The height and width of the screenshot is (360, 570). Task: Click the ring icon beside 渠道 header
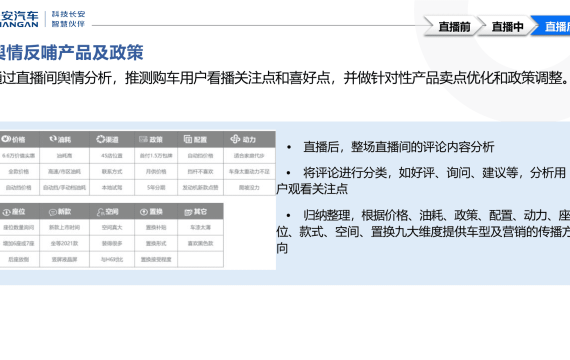click(100, 139)
